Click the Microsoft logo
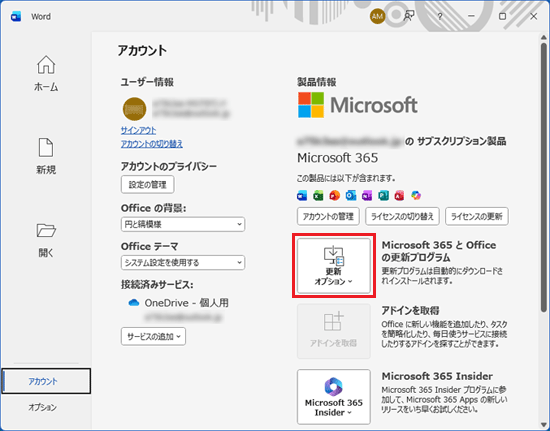This screenshot has height=431, width=550. [x=358, y=105]
